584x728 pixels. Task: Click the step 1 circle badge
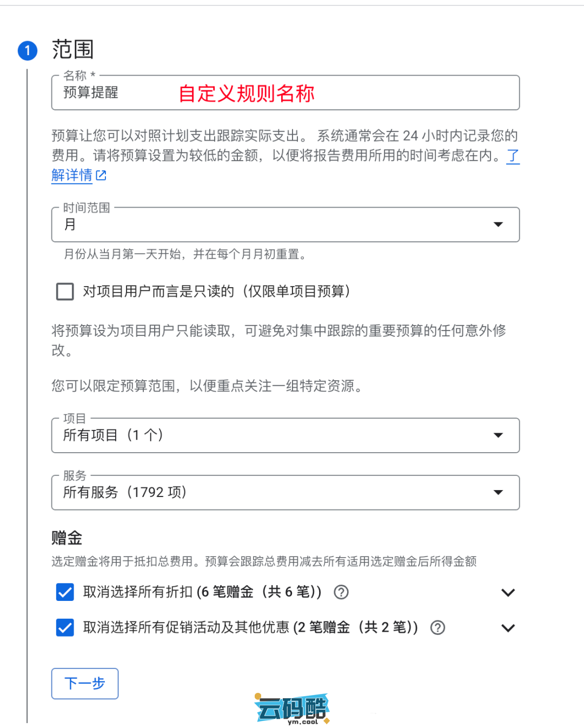(28, 51)
